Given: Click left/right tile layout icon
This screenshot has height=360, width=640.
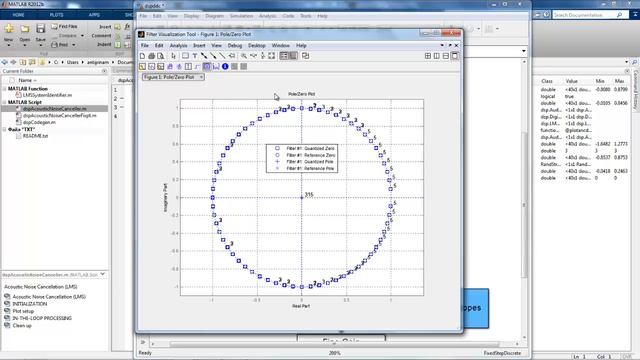Looking at the screenshot, I should pos(437,56).
